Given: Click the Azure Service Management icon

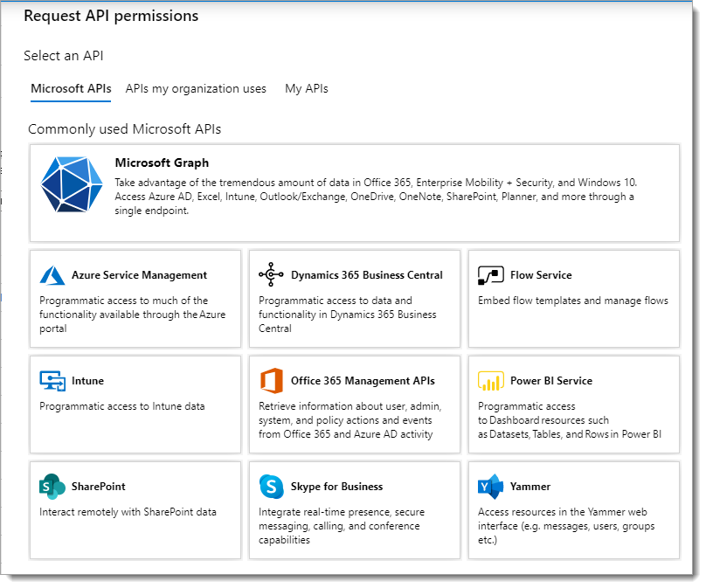Looking at the screenshot, I should click(52, 275).
